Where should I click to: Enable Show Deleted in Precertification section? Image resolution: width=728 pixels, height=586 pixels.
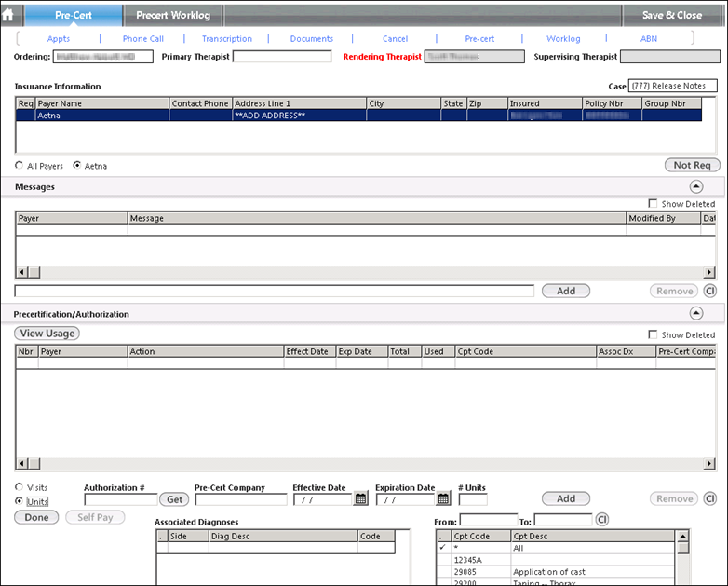point(653,334)
